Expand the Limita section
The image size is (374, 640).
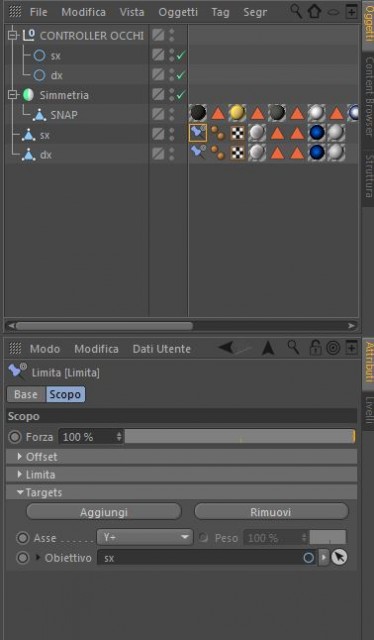pos(20,475)
